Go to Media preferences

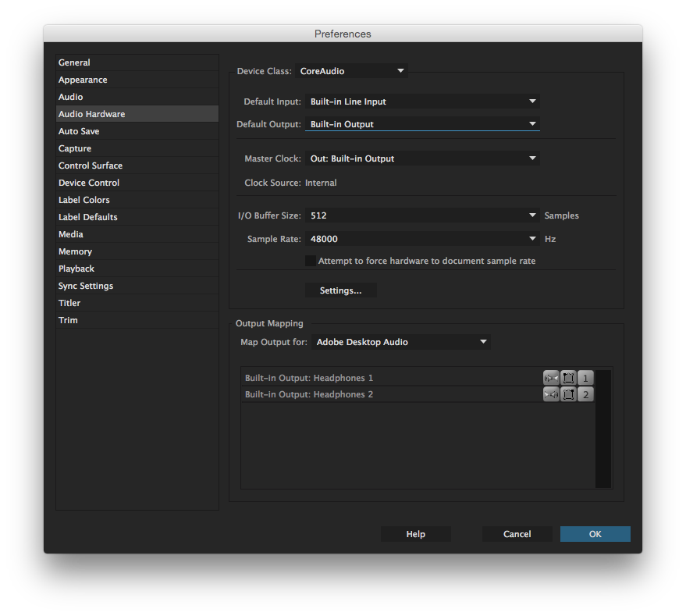coord(137,234)
